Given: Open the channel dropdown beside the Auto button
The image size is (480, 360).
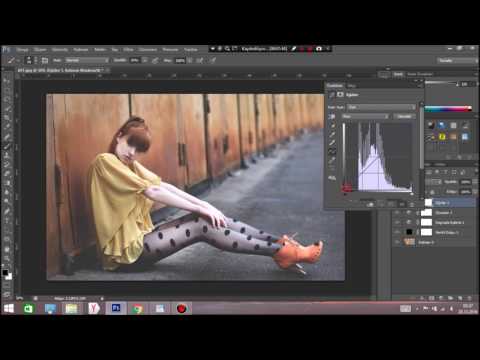Looking at the screenshot, I should (365, 116).
